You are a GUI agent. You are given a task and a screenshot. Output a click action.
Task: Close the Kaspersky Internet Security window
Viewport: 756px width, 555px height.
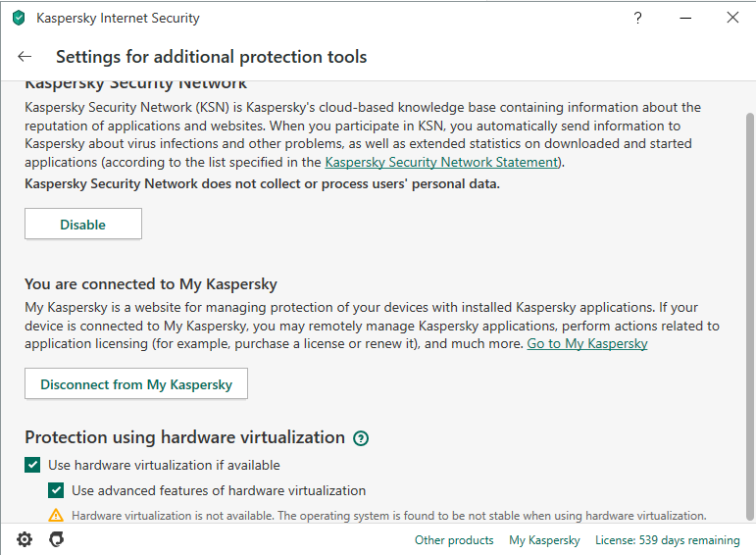tap(732, 18)
